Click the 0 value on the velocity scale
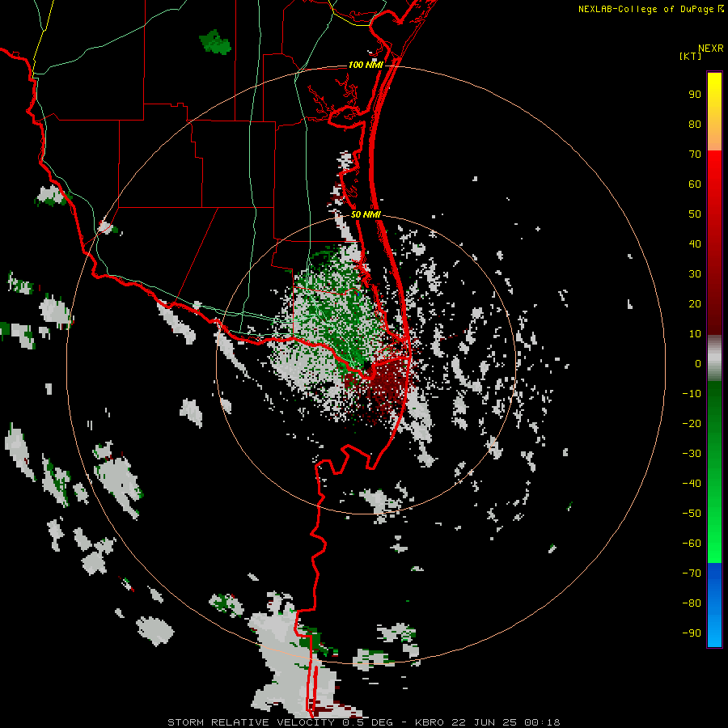 [698, 364]
